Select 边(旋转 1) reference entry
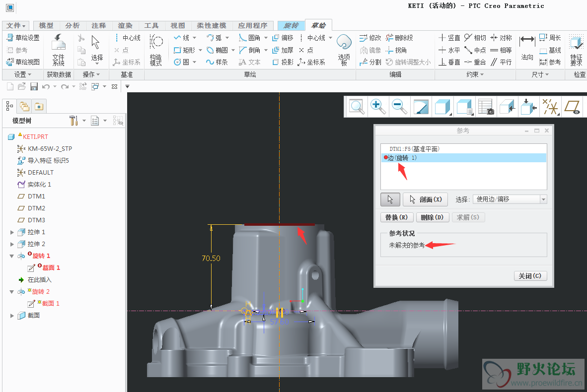This screenshot has width=587, height=392. pos(463,158)
